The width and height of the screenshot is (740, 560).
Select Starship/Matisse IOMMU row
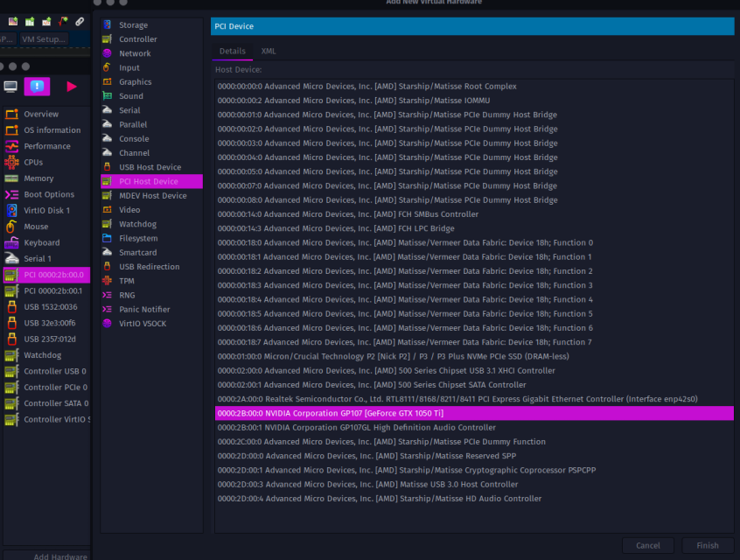coord(474,101)
